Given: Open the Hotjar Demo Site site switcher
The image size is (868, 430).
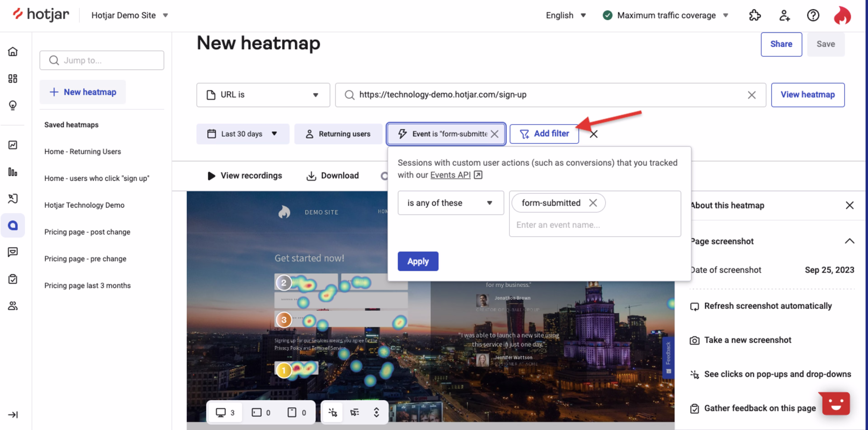Looking at the screenshot, I should tap(129, 15).
